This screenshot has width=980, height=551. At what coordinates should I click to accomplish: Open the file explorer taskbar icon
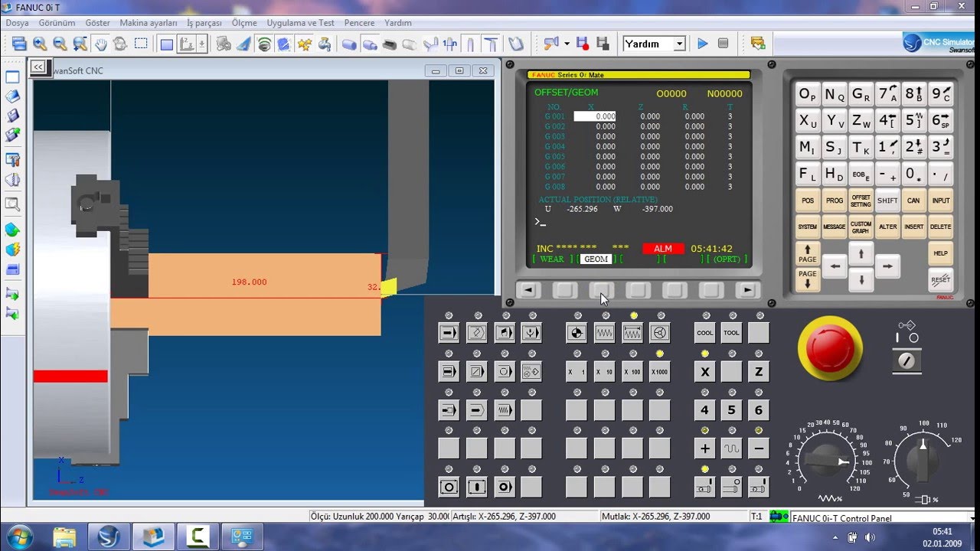(x=65, y=536)
